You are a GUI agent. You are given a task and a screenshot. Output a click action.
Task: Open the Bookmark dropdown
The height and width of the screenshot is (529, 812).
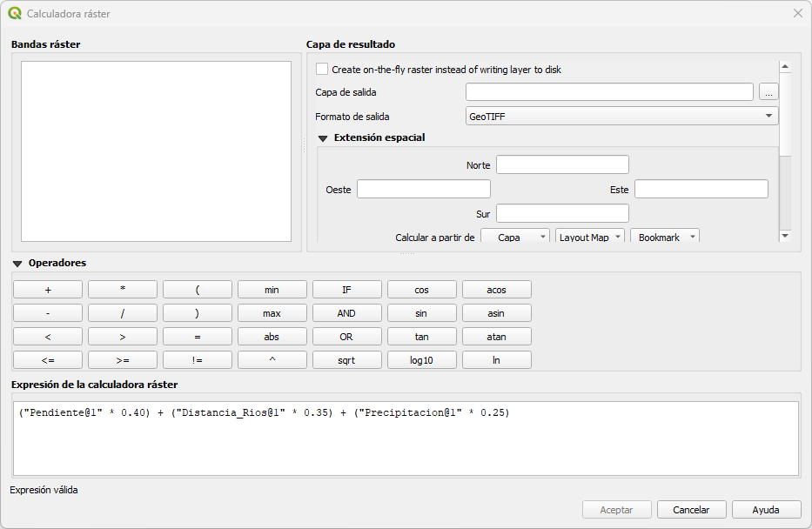(664, 237)
